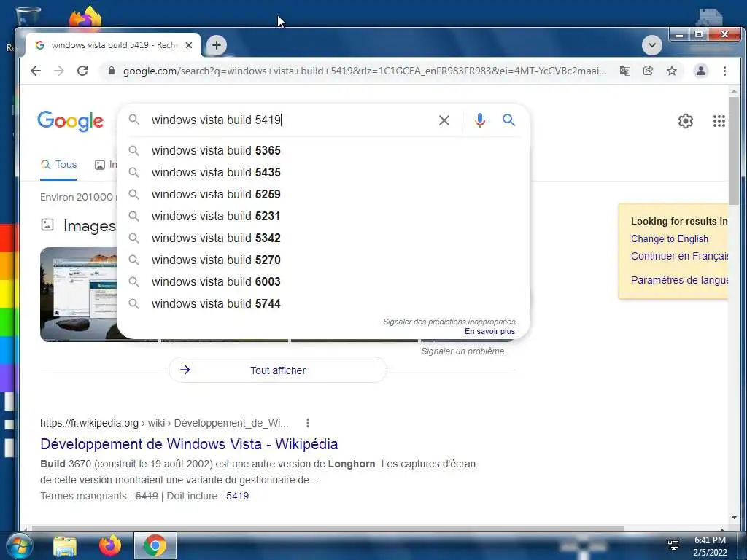Viewport: 747px width, 560px height.
Task: Open the En savoir plus link
Action: pos(489,332)
